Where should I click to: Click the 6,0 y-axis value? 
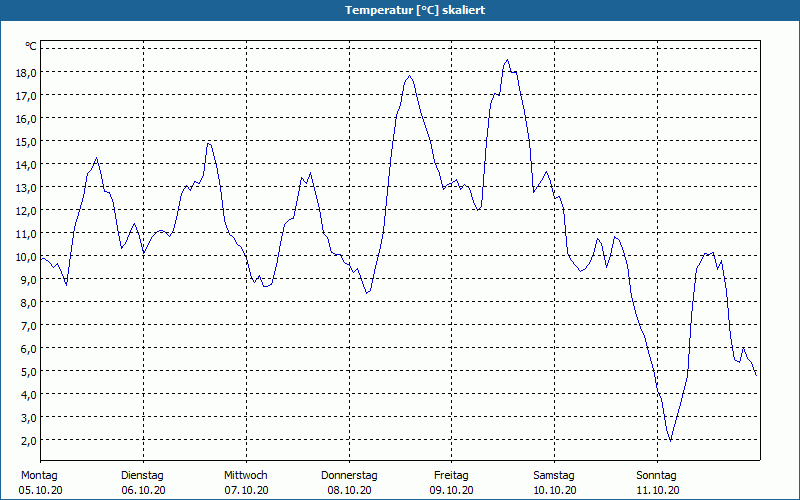click(29, 348)
